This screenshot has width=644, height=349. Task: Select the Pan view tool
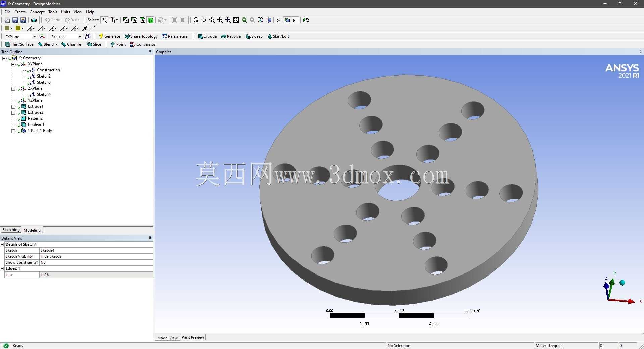tap(204, 20)
